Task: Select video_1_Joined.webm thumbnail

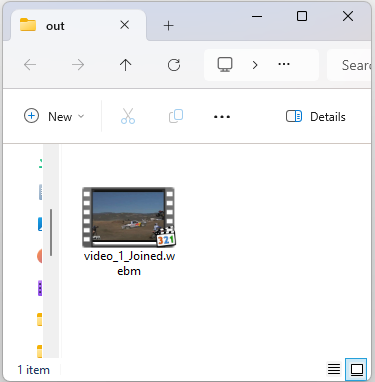Action: (x=129, y=217)
